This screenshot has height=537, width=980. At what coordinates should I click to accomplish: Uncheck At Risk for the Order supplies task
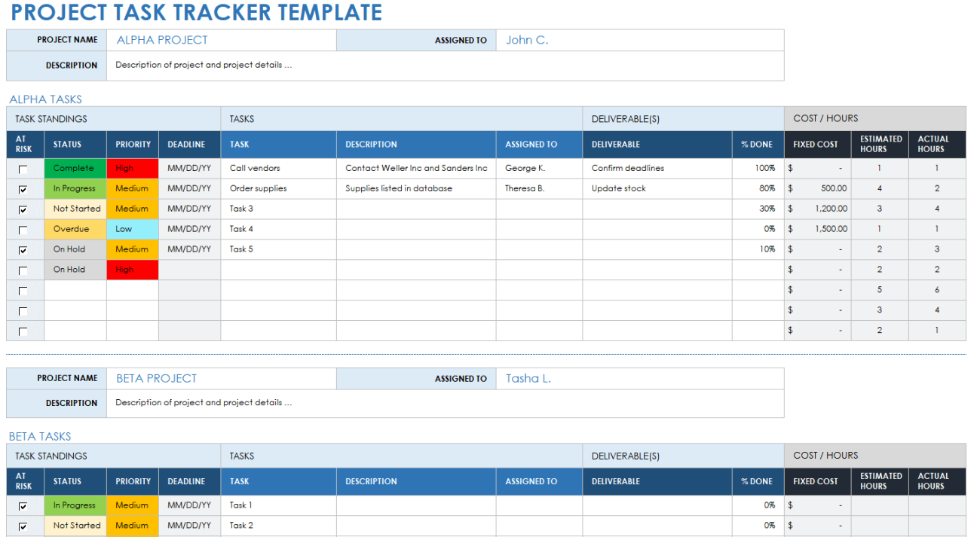click(x=23, y=189)
